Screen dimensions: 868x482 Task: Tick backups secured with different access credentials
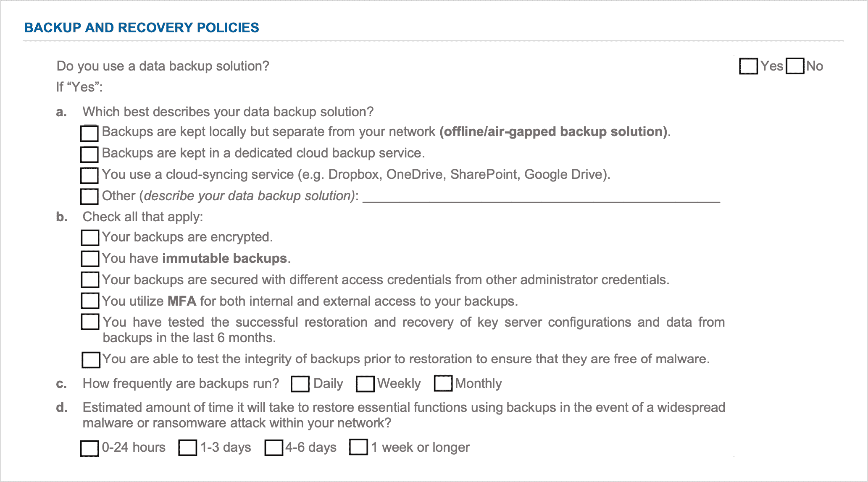point(90,280)
